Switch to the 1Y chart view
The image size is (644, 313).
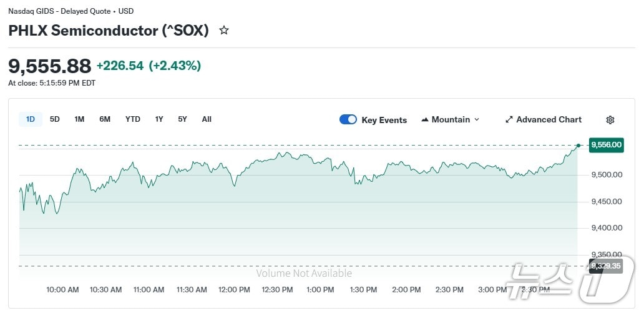click(159, 119)
